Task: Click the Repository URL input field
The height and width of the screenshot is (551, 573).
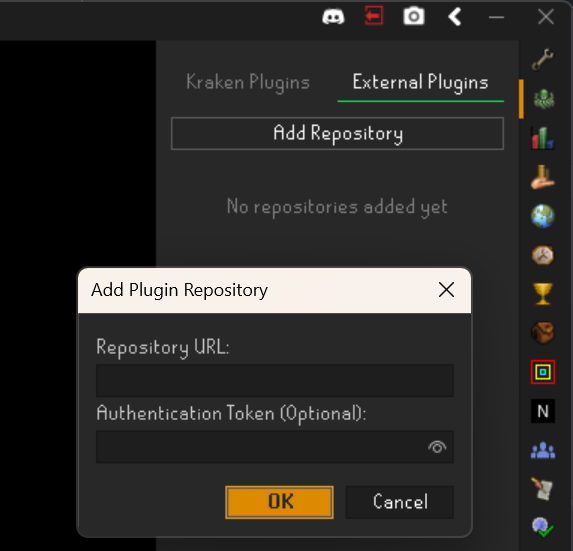Action: [x=275, y=380]
